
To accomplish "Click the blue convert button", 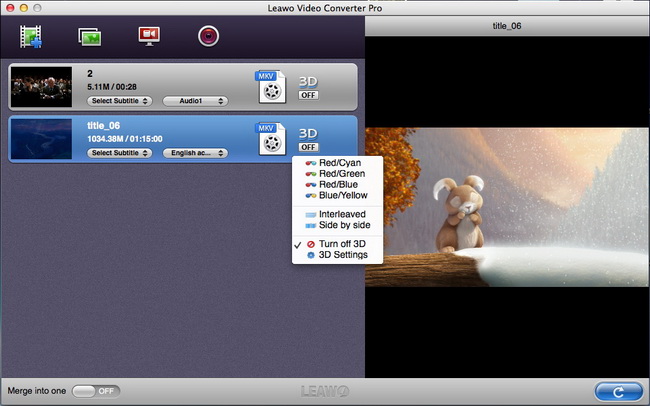I will pyautogui.click(x=618, y=391).
